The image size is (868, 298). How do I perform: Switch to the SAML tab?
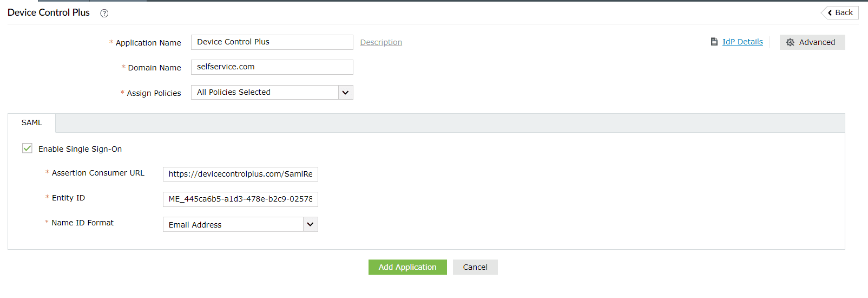31,123
